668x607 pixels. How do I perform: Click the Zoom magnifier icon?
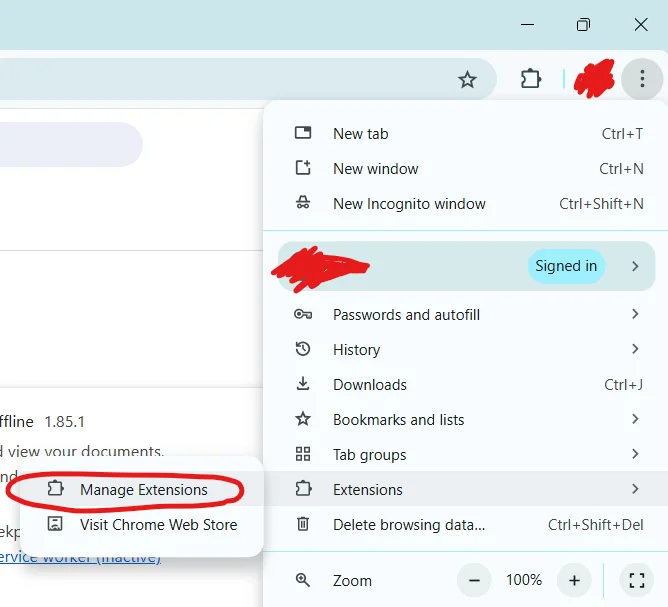(x=303, y=580)
